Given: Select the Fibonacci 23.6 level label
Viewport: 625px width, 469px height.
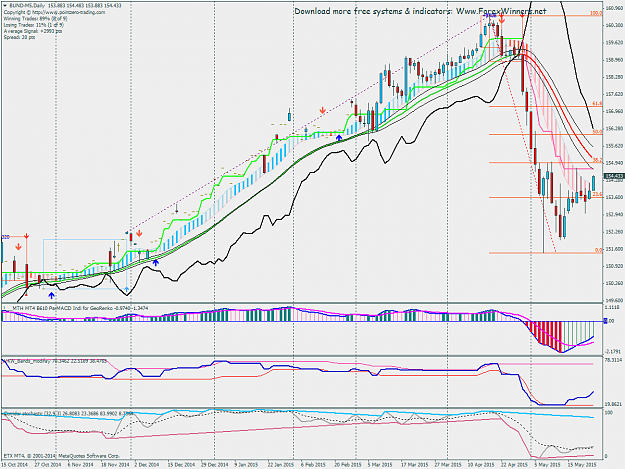Looking at the screenshot, I should tap(597, 194).
